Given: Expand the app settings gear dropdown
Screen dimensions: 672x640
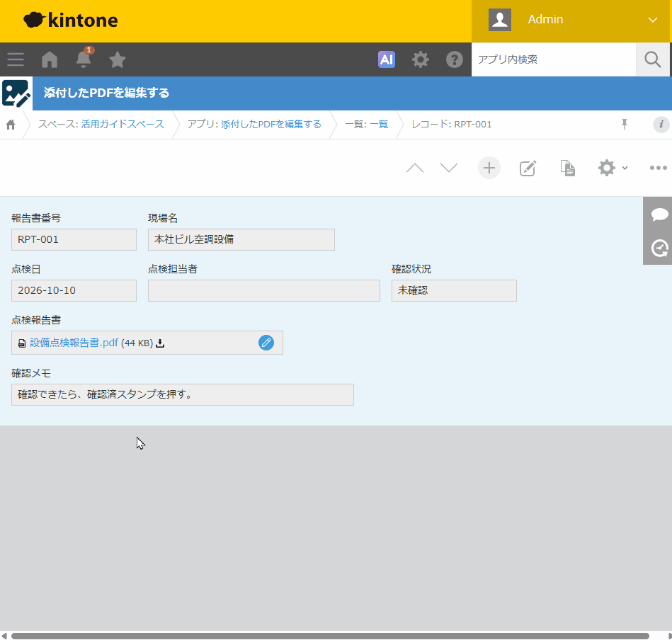Looking at the screenshot, I should 613,168.
